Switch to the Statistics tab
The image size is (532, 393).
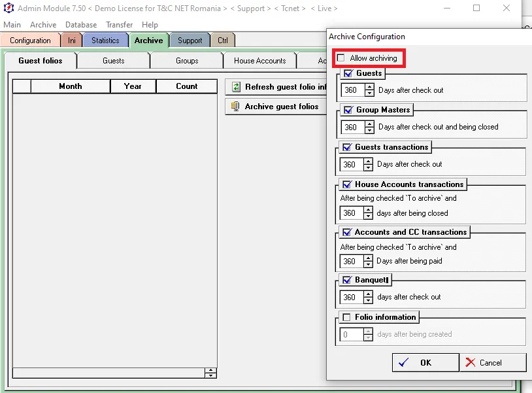(x=105, y=41)
